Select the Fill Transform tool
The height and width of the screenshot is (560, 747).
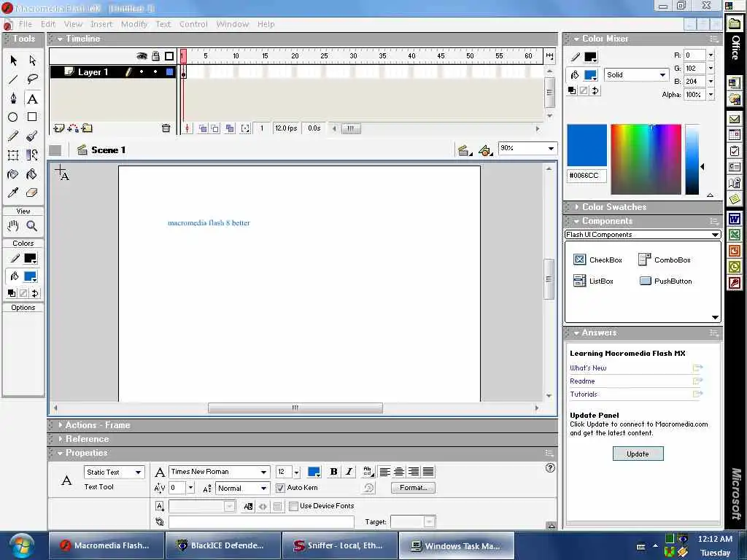pyautogui.click(x=32, y=155)
